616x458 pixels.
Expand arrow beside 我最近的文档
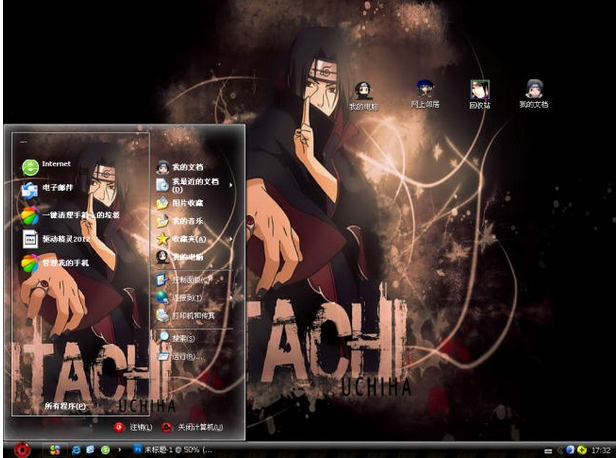point(231,185)
